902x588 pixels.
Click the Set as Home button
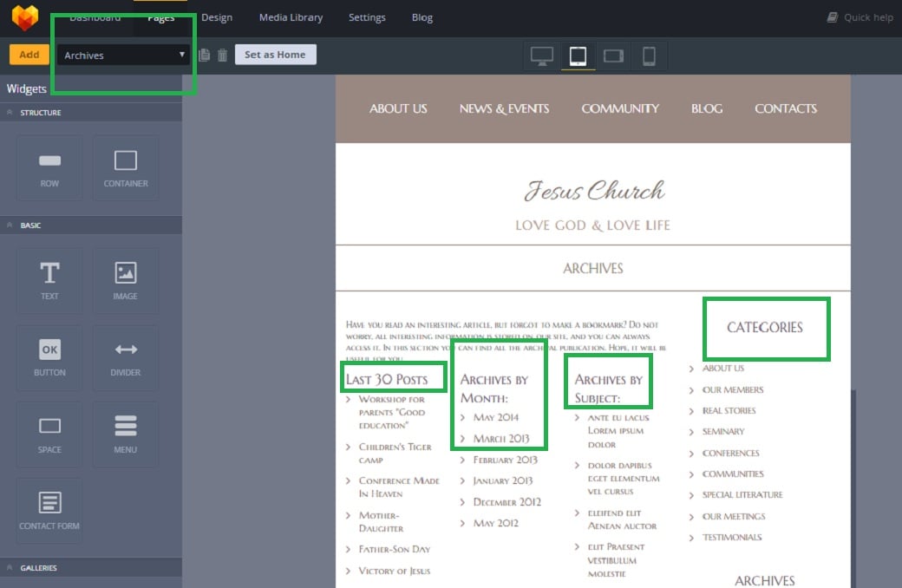(275, 55)
